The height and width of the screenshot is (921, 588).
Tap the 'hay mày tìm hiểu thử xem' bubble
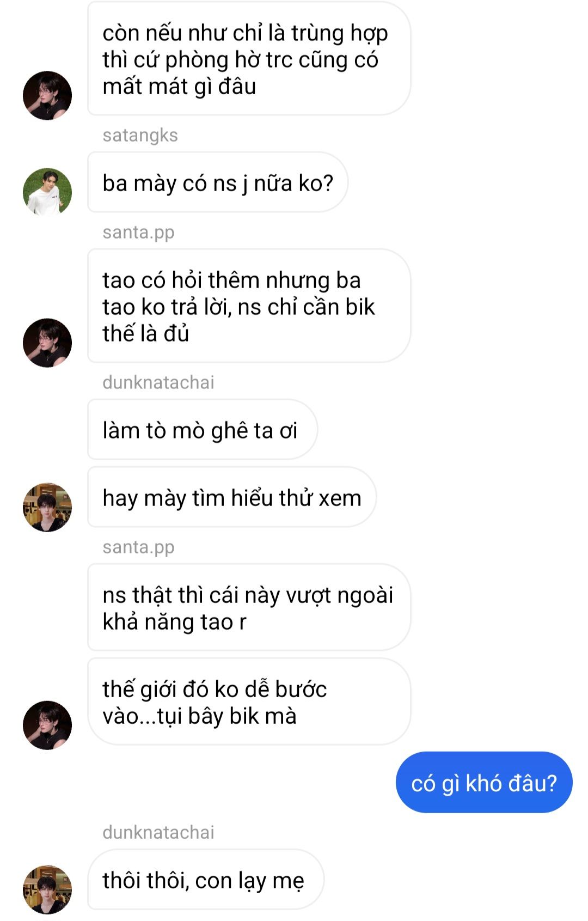tap(232, 497)
